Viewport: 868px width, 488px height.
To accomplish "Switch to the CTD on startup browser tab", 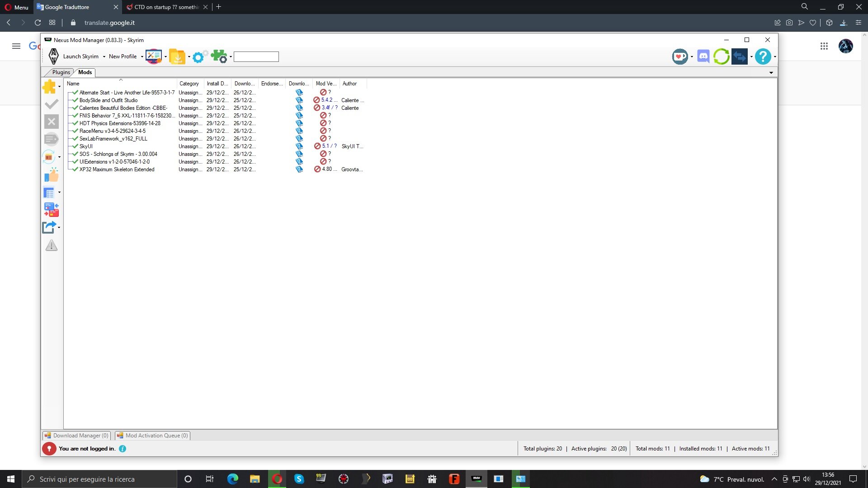I will click(167, 7).
